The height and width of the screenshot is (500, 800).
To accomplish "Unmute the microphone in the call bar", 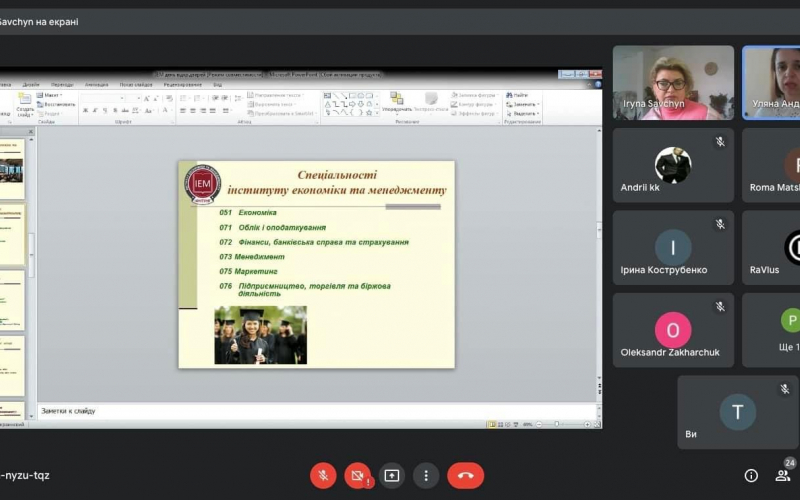I will [323, 476].
